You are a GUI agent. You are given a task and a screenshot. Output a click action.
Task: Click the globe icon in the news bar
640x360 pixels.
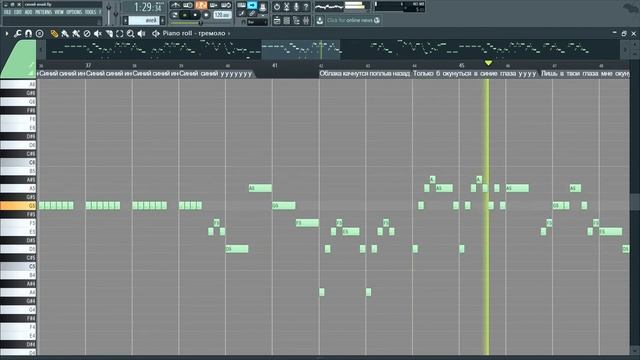click(x=377, y=20)
